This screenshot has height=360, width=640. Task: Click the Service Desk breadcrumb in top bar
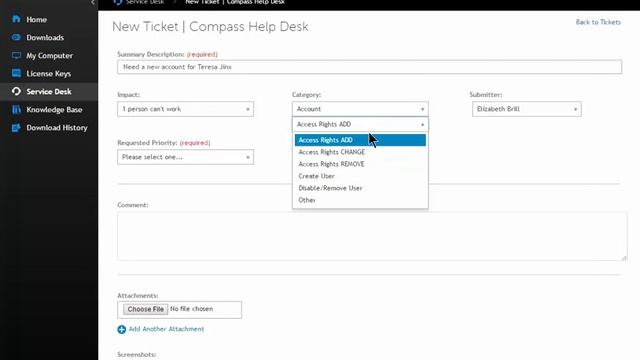pos(145,2)
